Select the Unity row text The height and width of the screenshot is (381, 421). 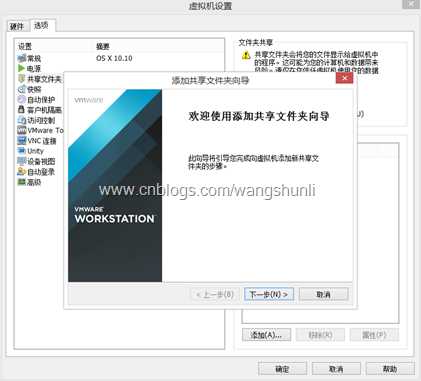35,151
